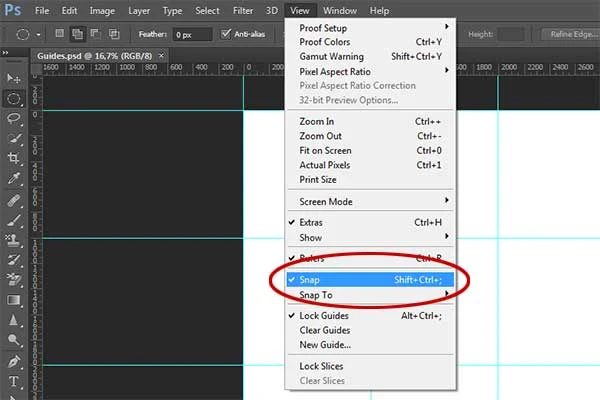Choose Zoom Out

370,136
